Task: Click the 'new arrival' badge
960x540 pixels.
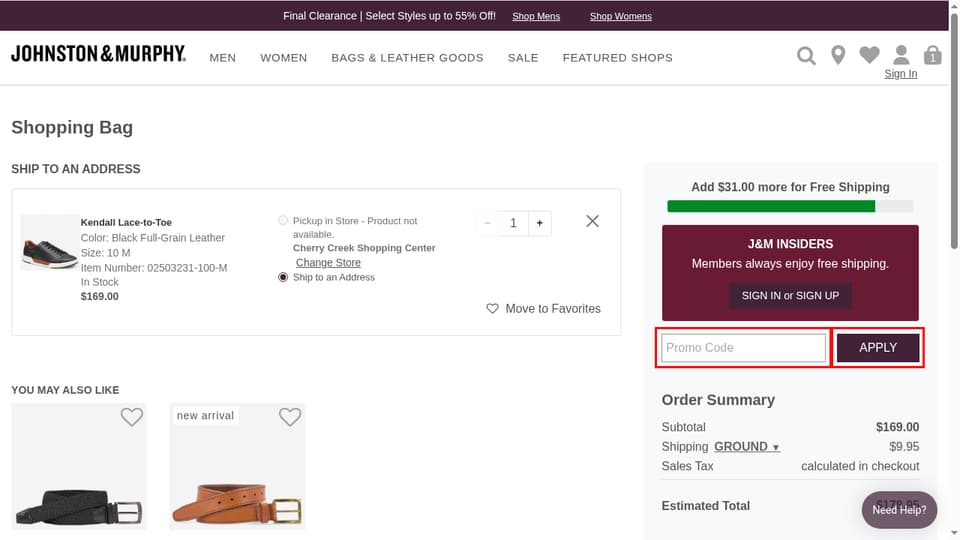Action: tap(205, 415)
